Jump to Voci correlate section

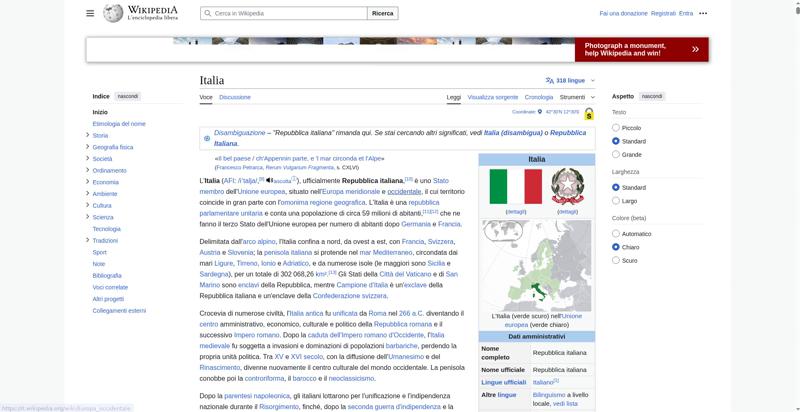coord(110,288)
